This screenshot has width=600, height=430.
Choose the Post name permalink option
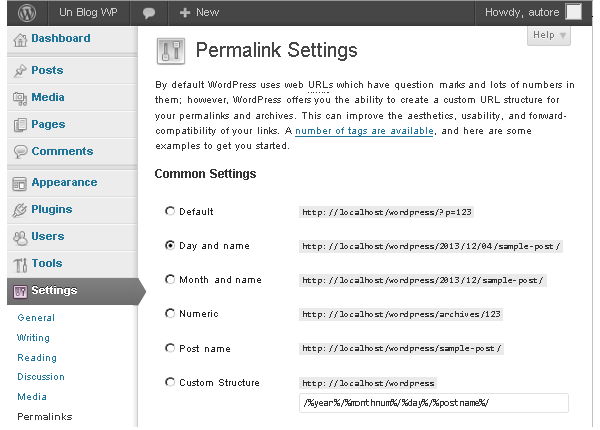170,348
